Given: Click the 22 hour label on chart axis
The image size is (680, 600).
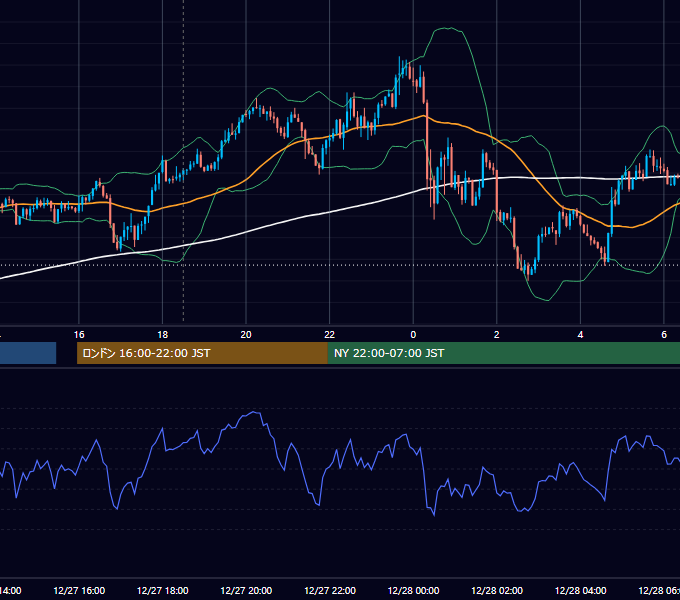Looking at the screenshot, I should pos(330,335).
